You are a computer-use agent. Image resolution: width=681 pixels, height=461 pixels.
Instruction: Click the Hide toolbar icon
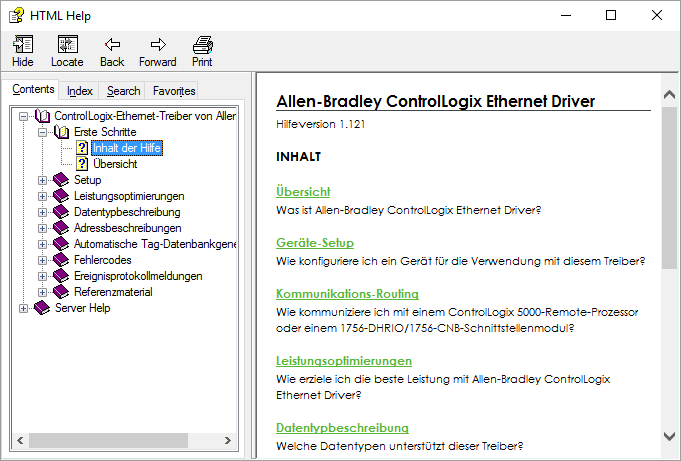pos(23,44)
